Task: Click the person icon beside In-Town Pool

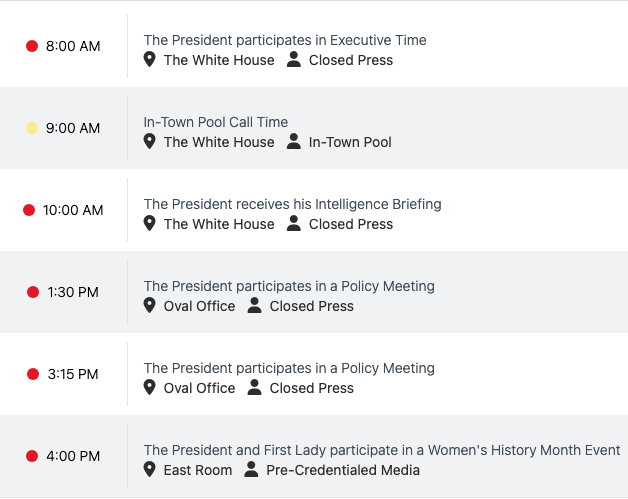Action: coord(294,142)
